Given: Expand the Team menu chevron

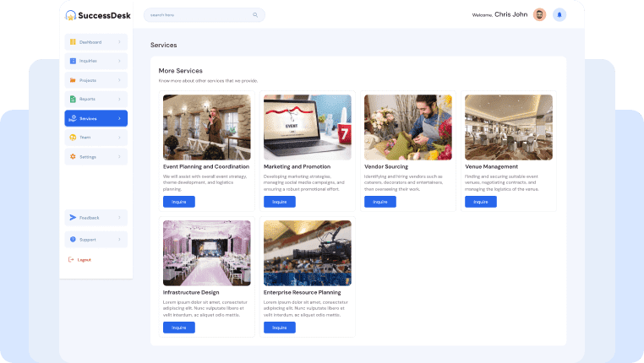Looking at the screenshot, I should (119, 138).
